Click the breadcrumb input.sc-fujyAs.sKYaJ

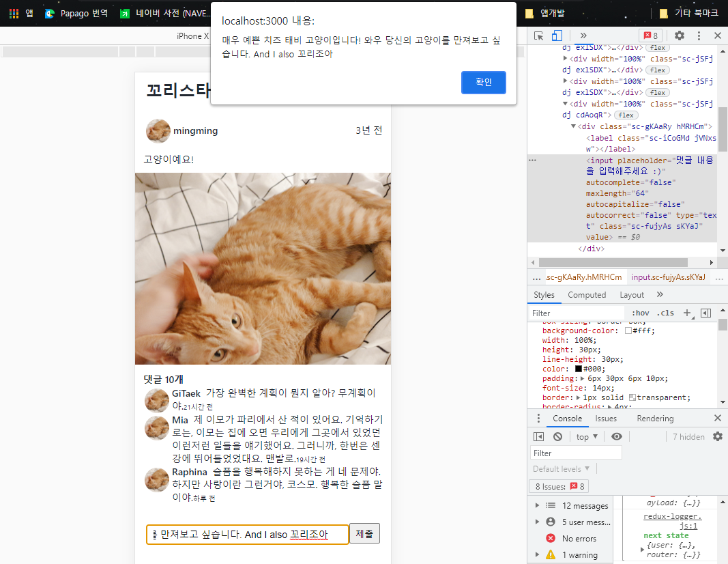[x=668, y=277]
